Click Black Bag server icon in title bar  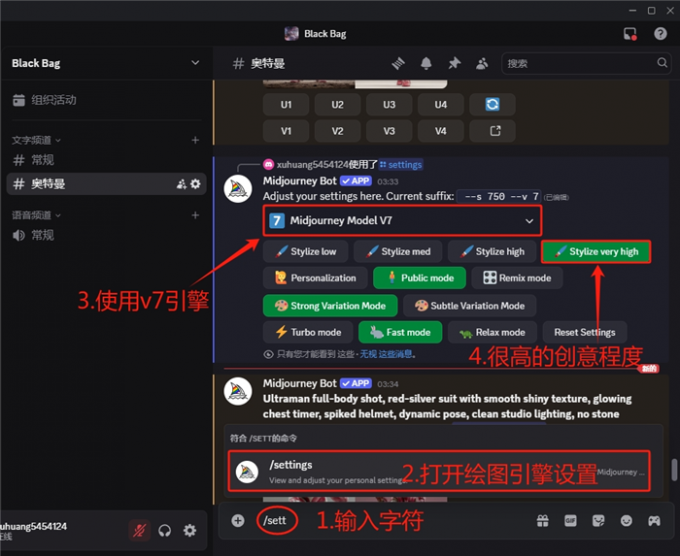291,33
